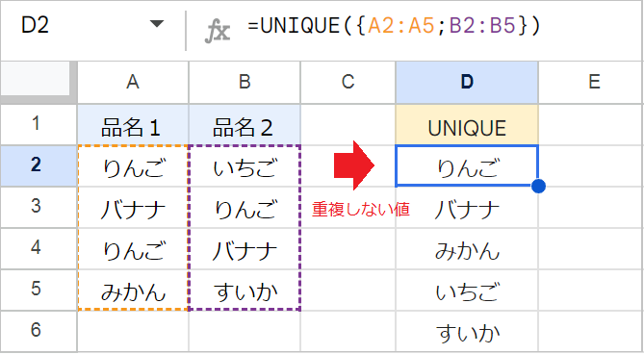Click cell A2 containing りんご
This screenshot has width=644, height=354.
(133, 165)
